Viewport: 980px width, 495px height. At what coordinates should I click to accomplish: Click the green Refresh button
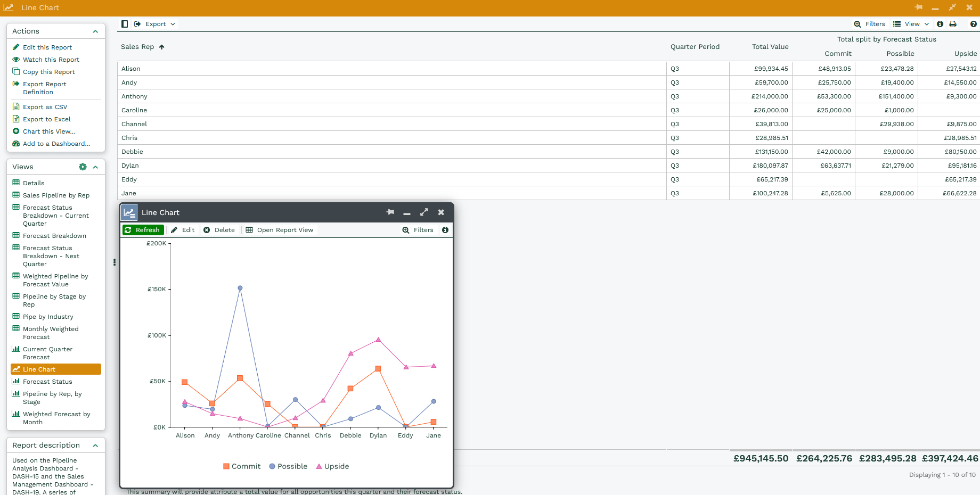tap(143, 230)
